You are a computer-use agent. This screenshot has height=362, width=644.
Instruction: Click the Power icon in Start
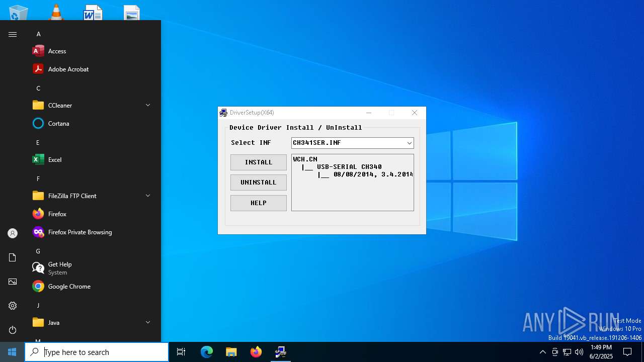pyautogui.click(x=13, y=330)
